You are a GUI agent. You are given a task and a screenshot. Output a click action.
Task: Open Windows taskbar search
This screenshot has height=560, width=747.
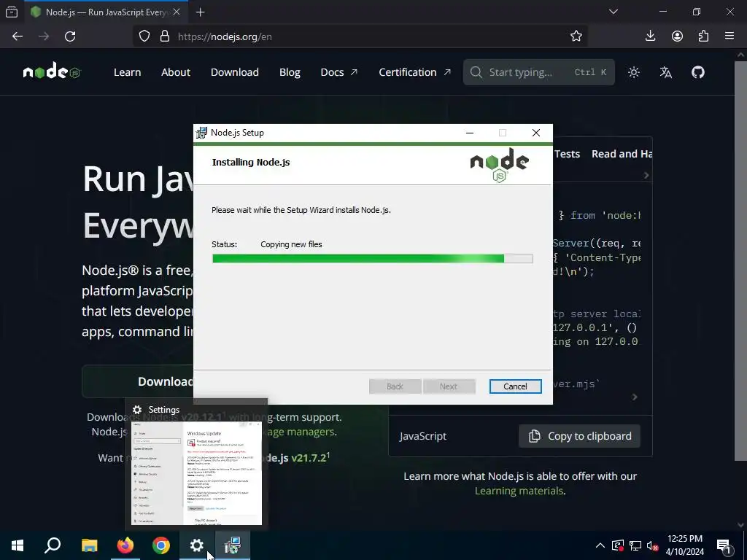coord(53,545)
